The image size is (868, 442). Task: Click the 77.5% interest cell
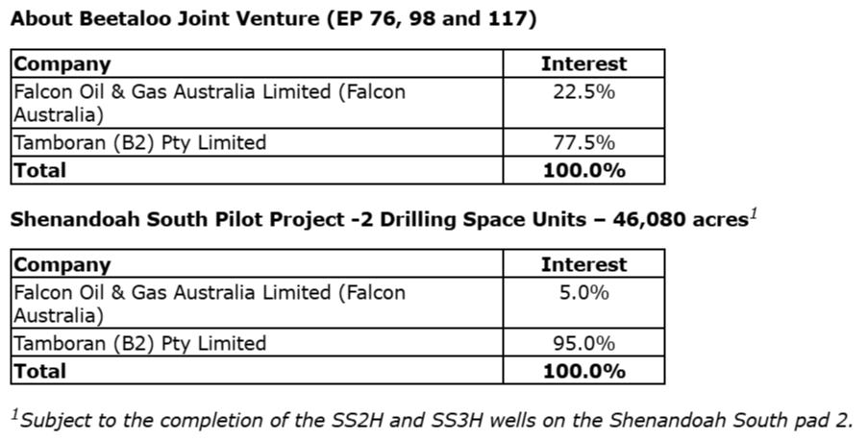coord(583,143)
